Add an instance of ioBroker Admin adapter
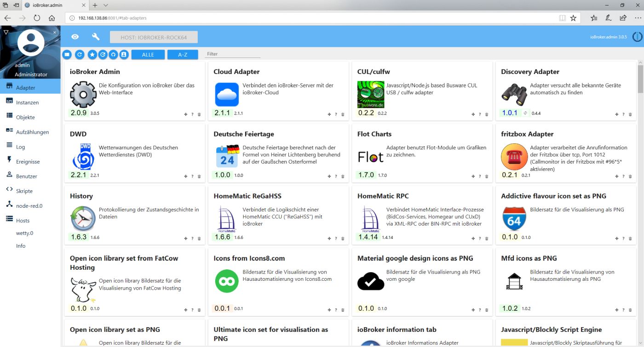The image size is (644, 347). coord(186,114)
